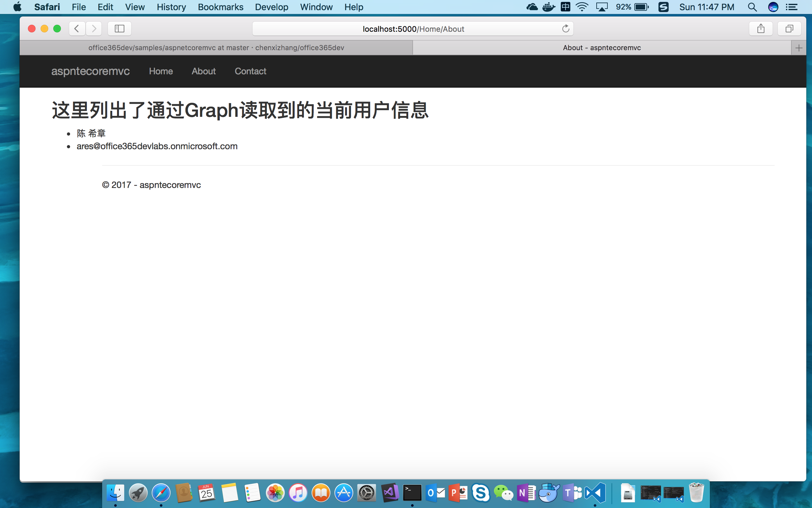Screen dimensions: 812x508
Task: Open Photos in the Dock
Action: [x=275, y=493]
